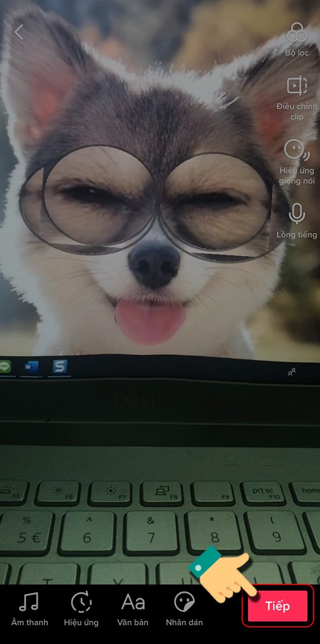Select the 'Hiệu ứng giọng nói' label
Viewport: 320px width, 644px height.
coord(297,175)
